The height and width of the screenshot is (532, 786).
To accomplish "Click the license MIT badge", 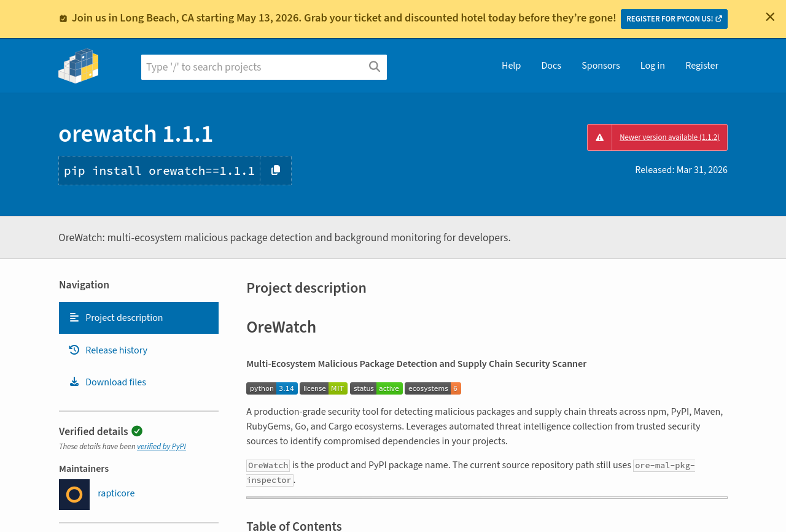I will (323, 388).
